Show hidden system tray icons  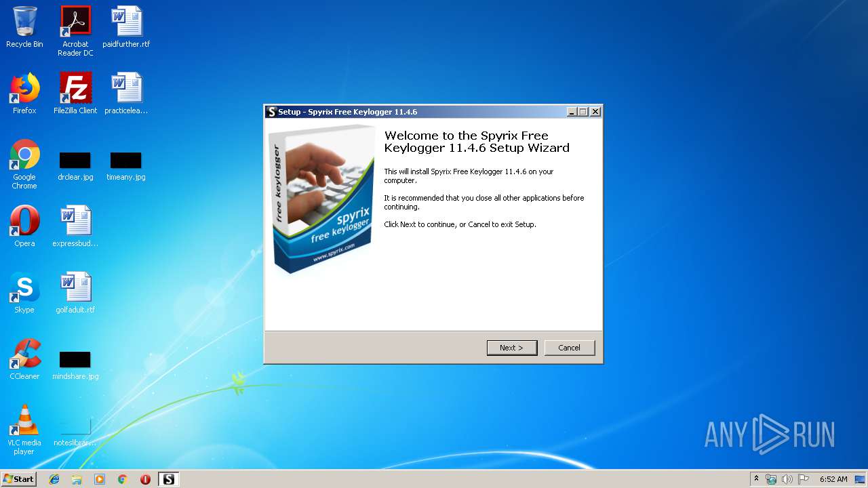pos(756,479)
